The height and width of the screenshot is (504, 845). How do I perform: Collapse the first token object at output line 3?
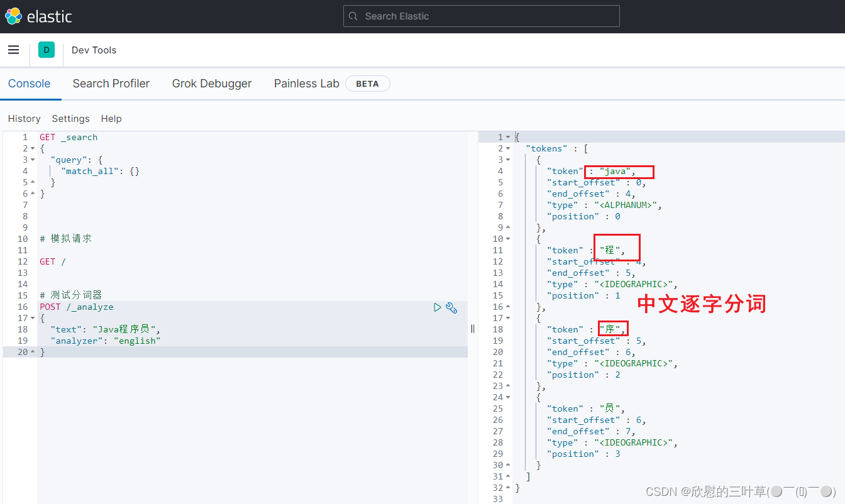[508, 160]
